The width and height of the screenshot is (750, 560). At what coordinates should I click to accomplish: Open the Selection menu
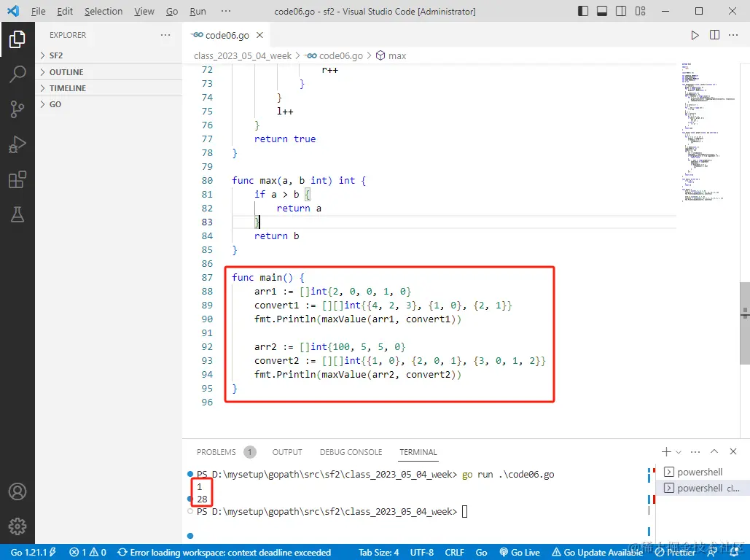click(103, 11)
